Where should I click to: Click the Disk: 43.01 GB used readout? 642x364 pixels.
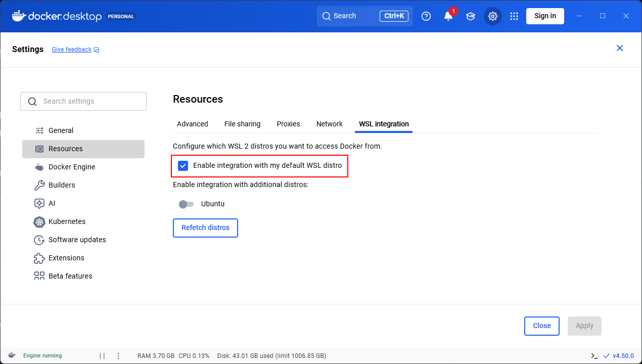(x=271, y=355)
